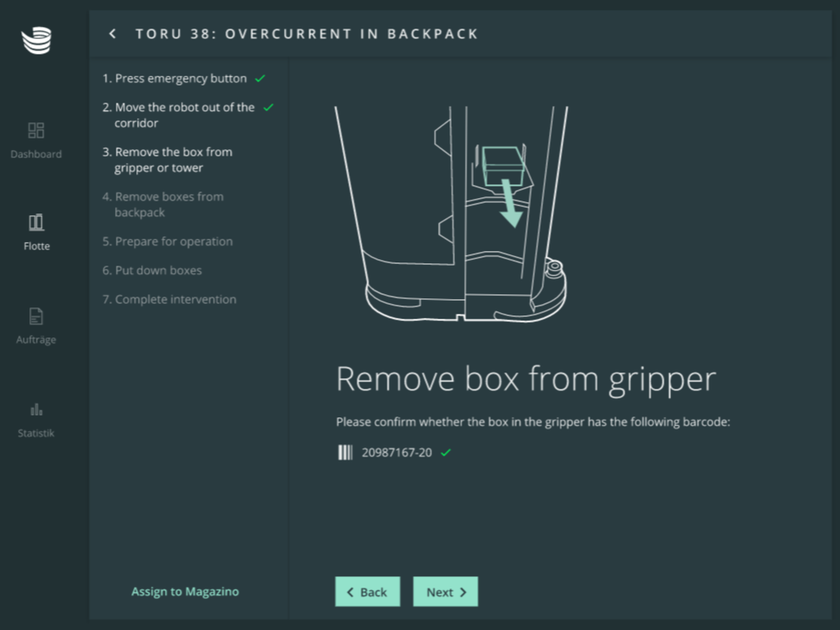
Task: Click the barcode icon next to 20987167-20
Action: tap(345, 452)
